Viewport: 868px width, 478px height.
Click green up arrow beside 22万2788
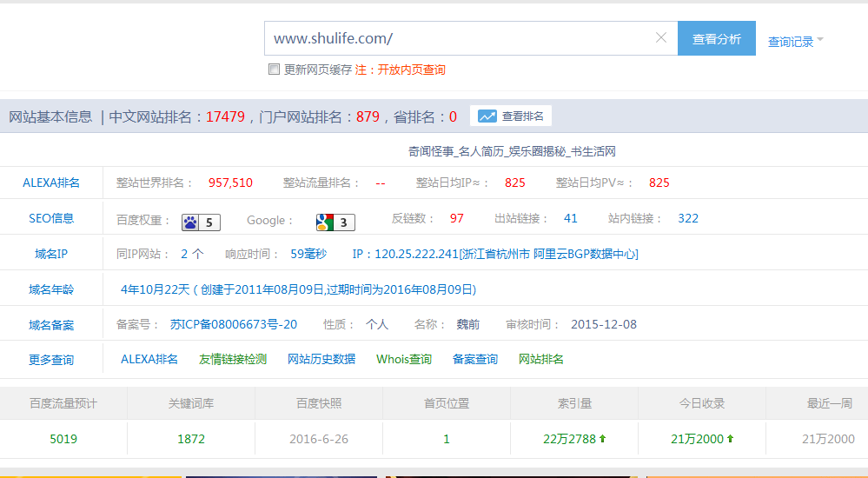click(603, 439)
